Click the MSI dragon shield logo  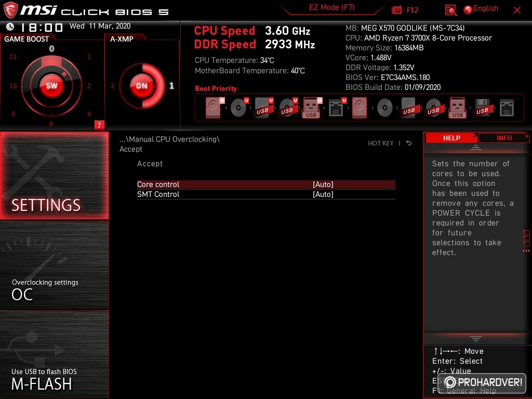(x=10, y=10)
